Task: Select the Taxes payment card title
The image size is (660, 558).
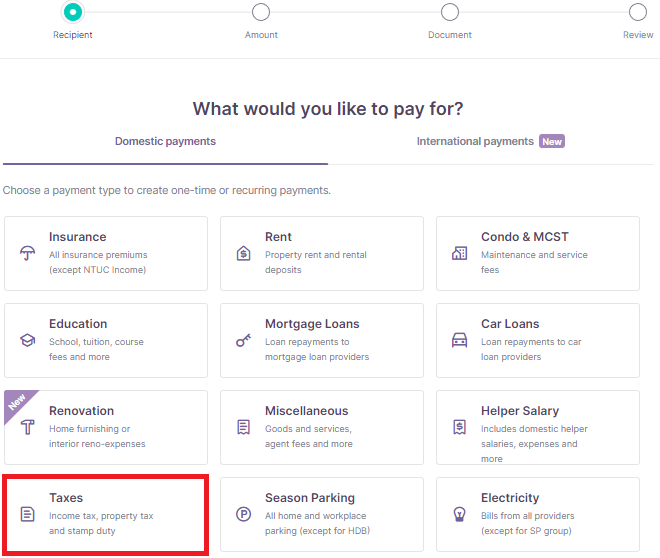Action: [x=66, y=498]
